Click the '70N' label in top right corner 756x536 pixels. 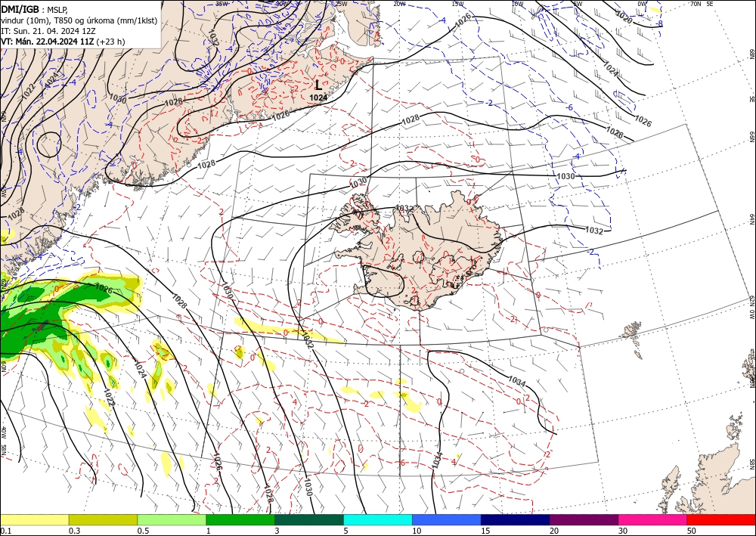pyautogui.click(x=696, y=4)
